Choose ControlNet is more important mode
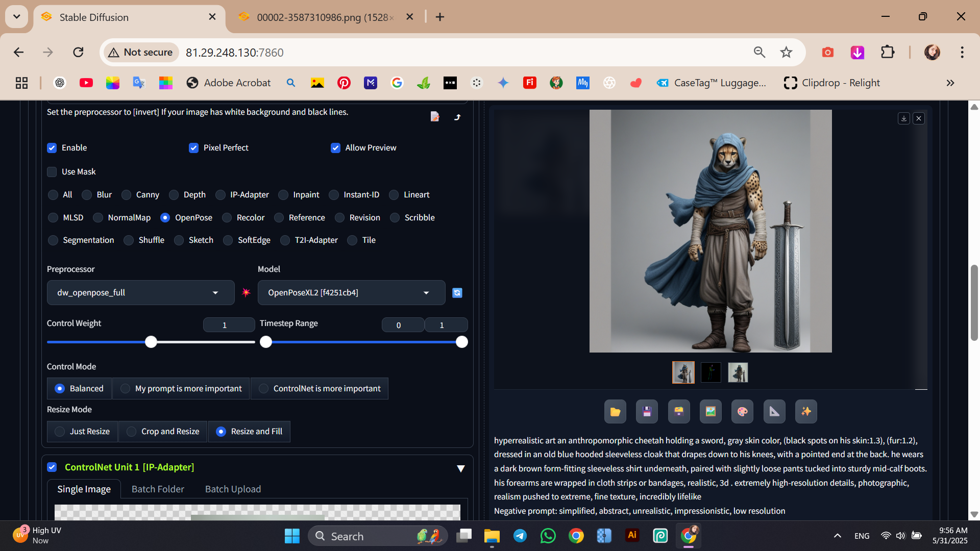This screenshot has height=551, width=980. pyautogui.click(x=264, y=389)
